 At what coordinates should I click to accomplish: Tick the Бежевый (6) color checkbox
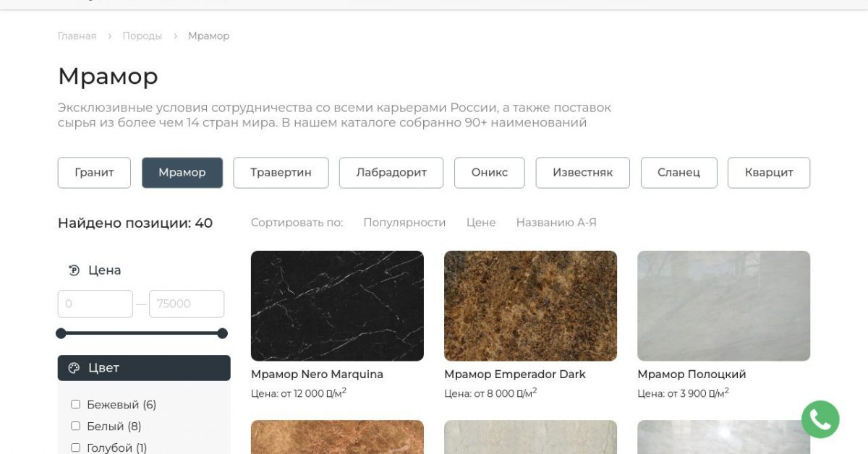[75, 404]
